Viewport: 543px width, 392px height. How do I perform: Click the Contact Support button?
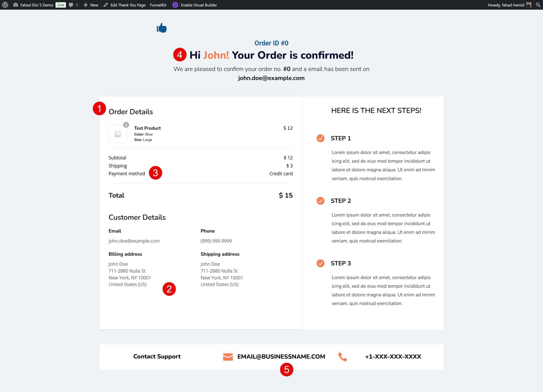[x=156, y=356]
